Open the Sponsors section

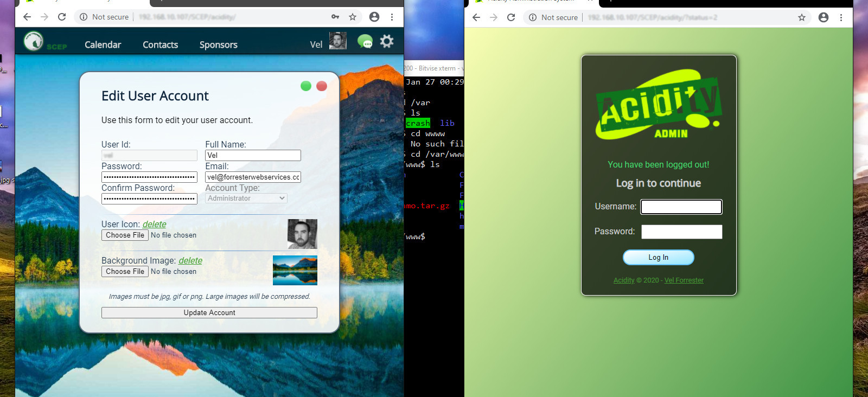[218, 44]
